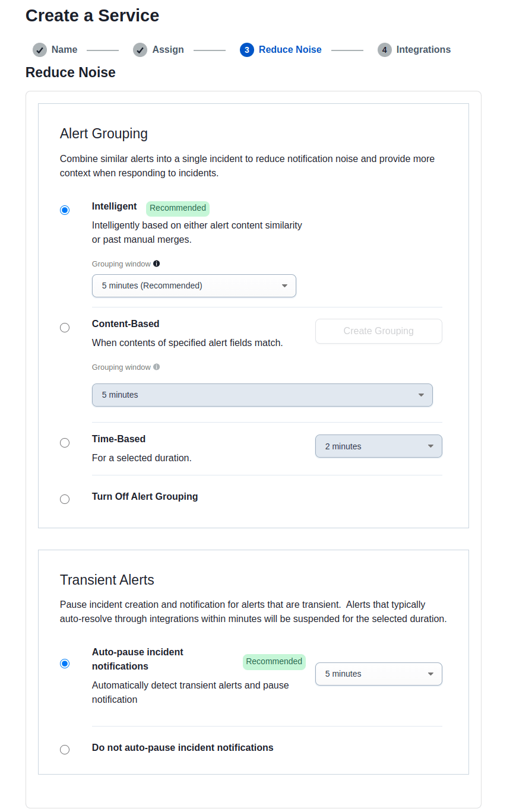This screenshot has width=513, height=812.
Task: Open the transient alerts 5 minutes dropdown
Action: [x=378, y=674]
